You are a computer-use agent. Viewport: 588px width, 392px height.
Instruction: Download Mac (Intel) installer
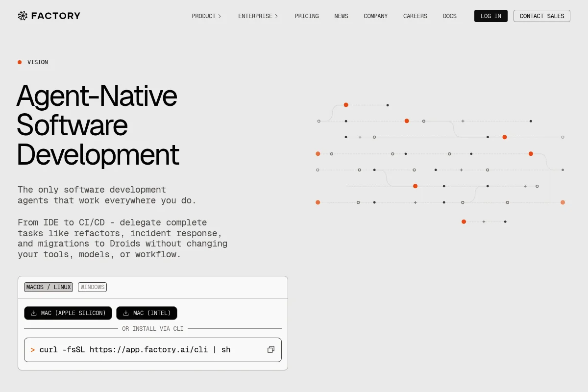(x=147, y=313)
